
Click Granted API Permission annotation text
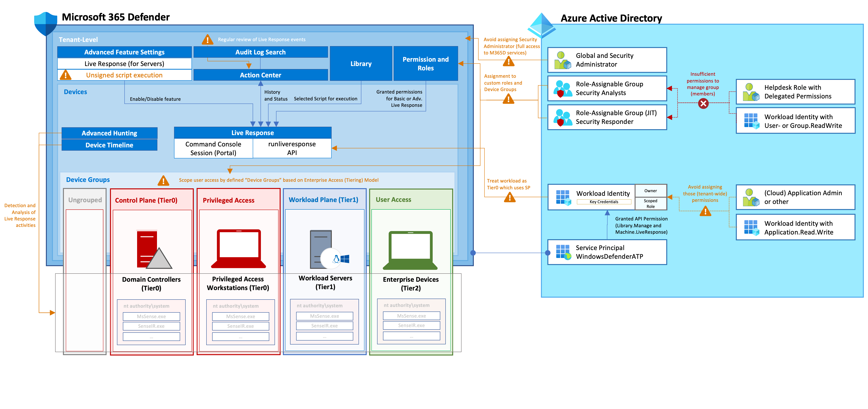[x=641, y=225]
